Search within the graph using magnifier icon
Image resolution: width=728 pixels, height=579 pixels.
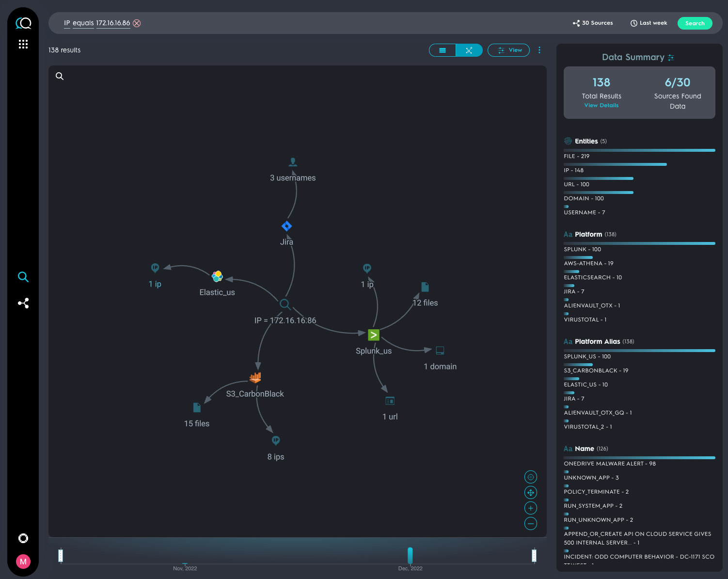60,76
